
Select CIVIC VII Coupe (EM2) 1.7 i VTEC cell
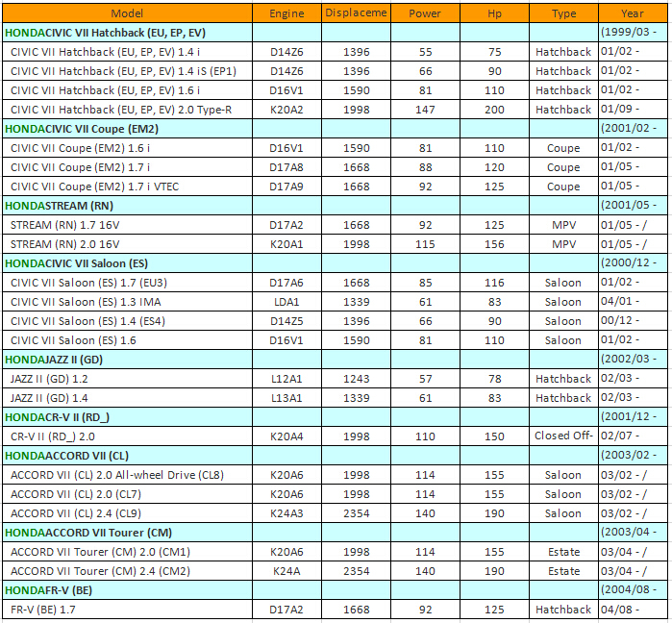[127, 187]
